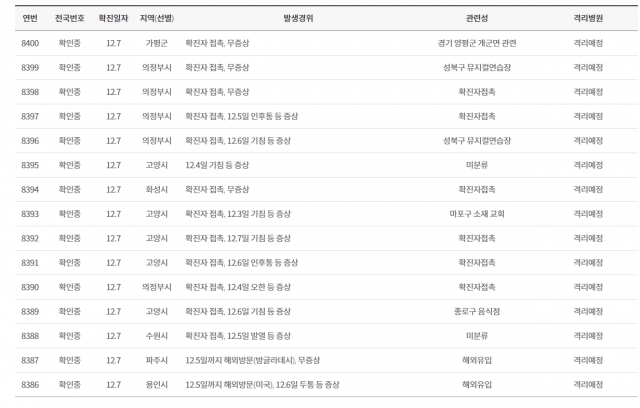Image resolution: width=640 pixels, height=408 pixels.
Task: Click the 가평군 region cell
Action: tap(156, 44)
